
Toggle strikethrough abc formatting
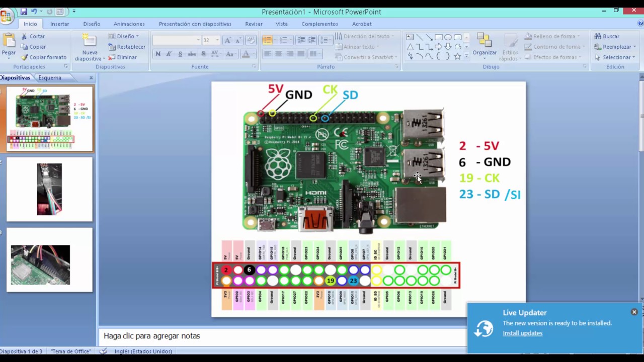pyautogui.click(x=192, y=54)
